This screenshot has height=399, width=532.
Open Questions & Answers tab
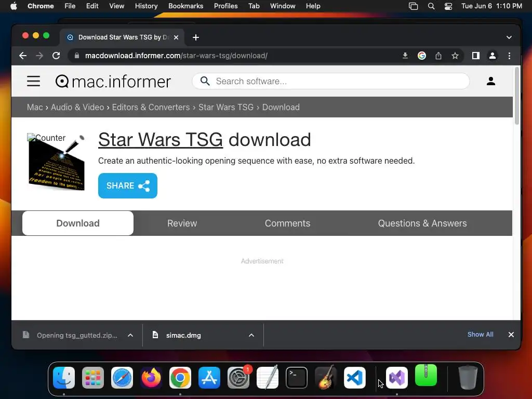tap(422, 223)
